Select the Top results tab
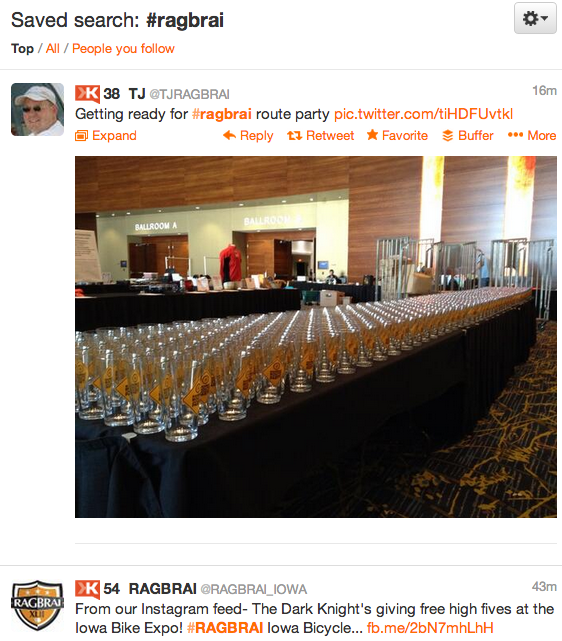562x641 pixels. click(22, 49)
